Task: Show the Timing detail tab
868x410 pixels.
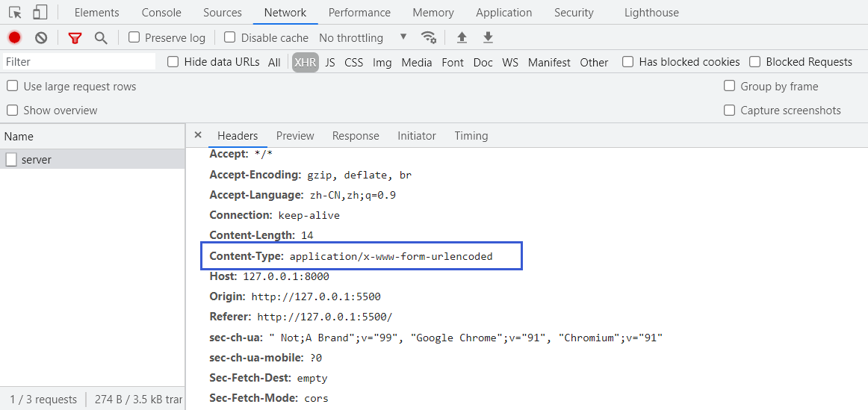Action: (471, 136)
